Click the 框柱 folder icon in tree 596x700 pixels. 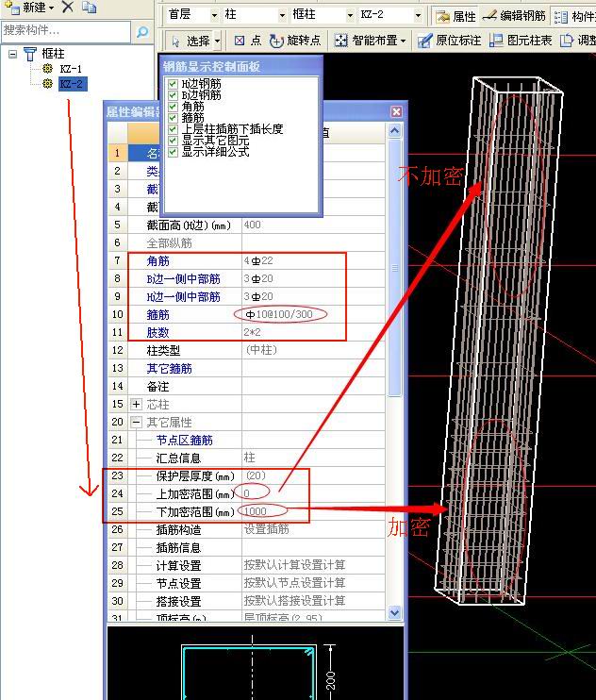point(29,54)
